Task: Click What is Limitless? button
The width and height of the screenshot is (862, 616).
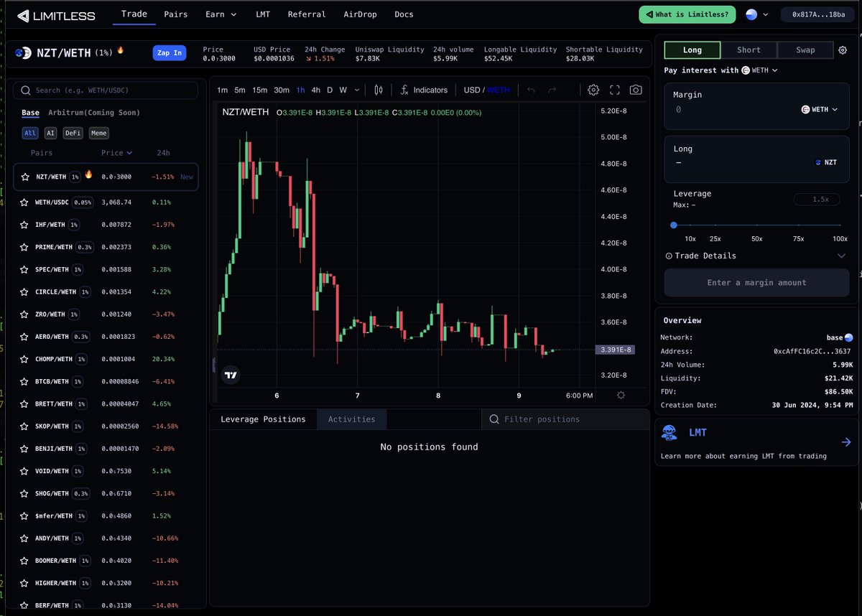Action: click(687, 14)
